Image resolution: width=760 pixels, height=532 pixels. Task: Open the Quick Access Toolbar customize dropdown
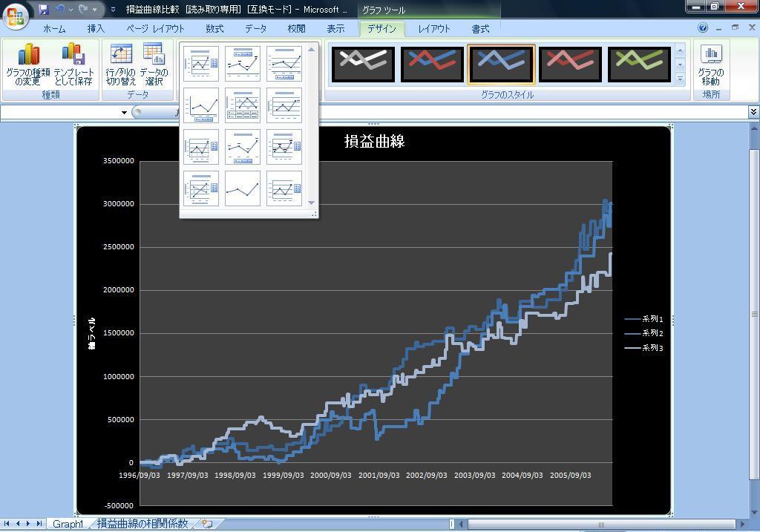pyautogui.click(x=113, y=10)
